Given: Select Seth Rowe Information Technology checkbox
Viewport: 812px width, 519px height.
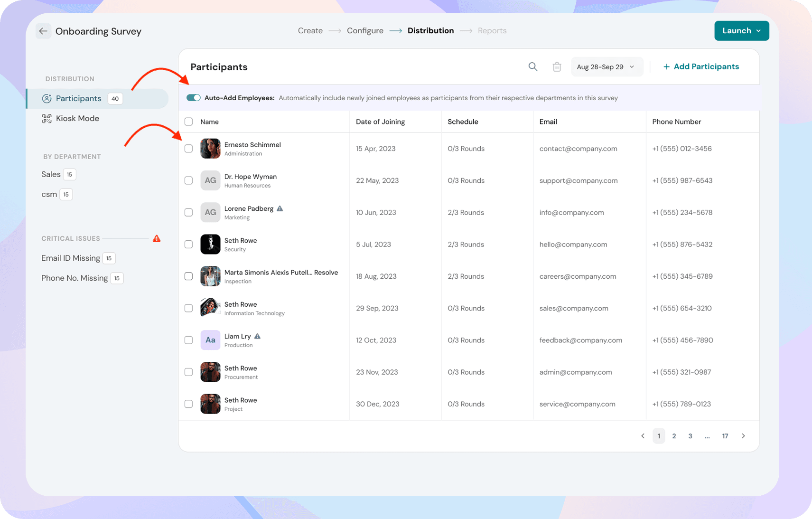Looking at the screenshot, I should pyautogui.click(x=188, y=308).
